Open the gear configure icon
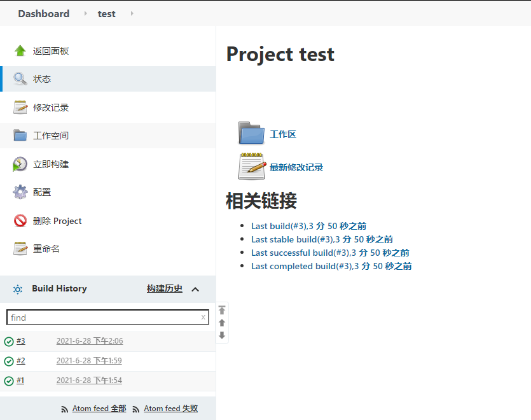This screenshot has height=420, width=531. tap(20, 192)
